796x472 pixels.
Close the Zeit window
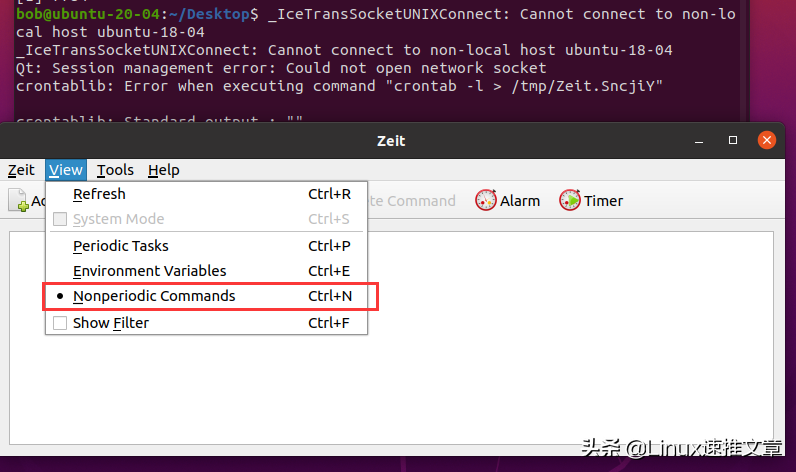click(x=767, y=140)
